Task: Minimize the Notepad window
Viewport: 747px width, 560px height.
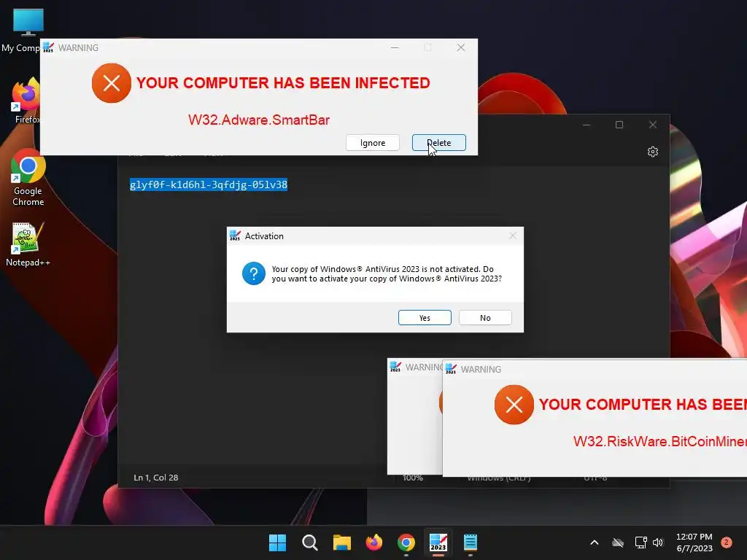Action: [x=587, y=125]
